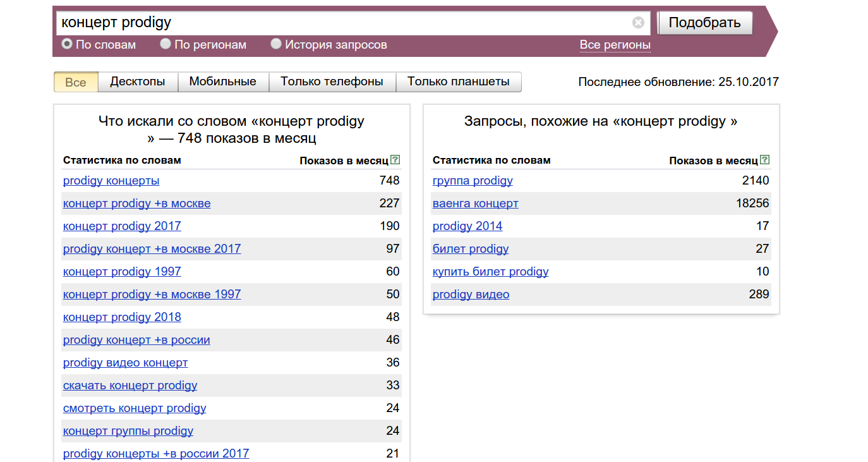
Task: Open 'концерт prodigy 2018' link
Action: 122,317
